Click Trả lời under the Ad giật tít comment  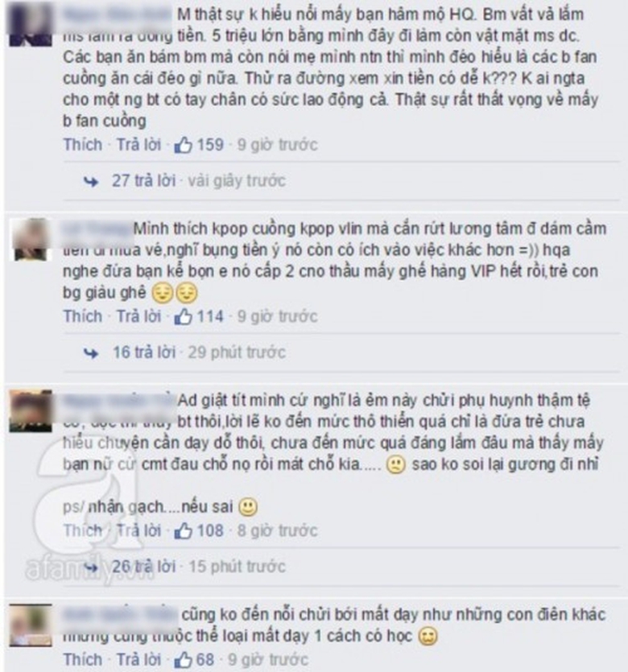[139, 530]
